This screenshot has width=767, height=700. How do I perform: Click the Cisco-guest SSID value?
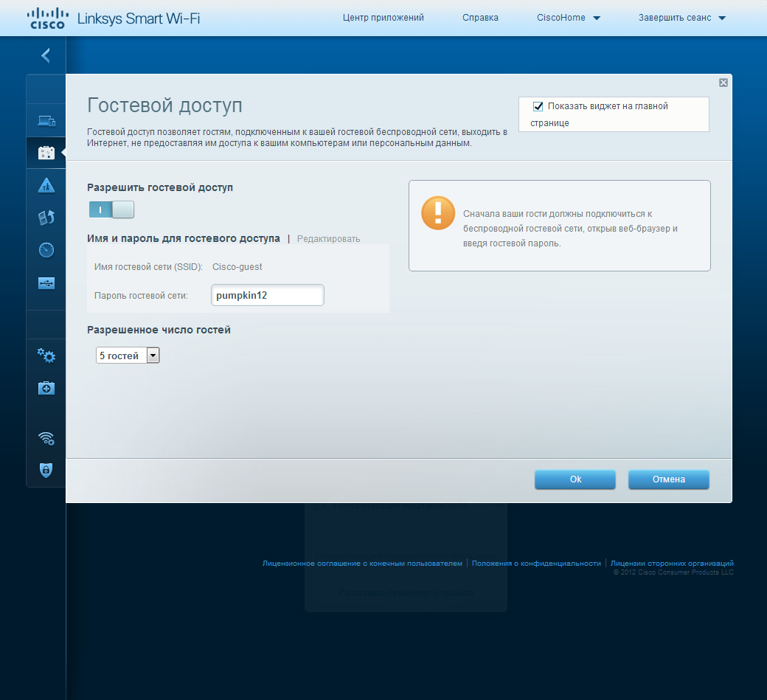click(237, 267)
